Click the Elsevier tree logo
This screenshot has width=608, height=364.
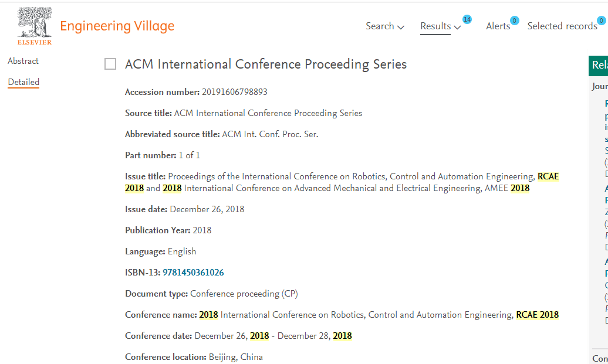pyautogui.click(x=35, y=26)
